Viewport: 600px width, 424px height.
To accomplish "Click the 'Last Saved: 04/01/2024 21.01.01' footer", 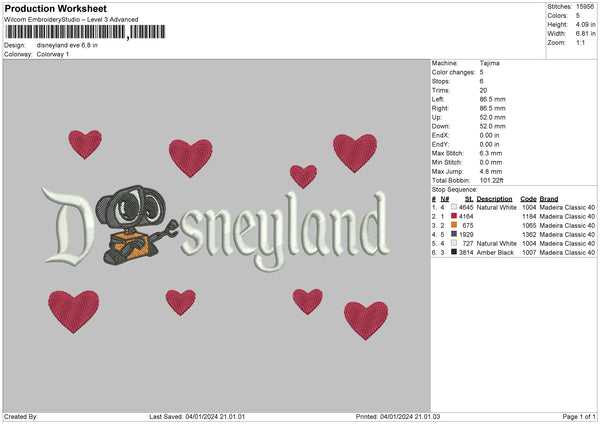I will coord(197,417).
